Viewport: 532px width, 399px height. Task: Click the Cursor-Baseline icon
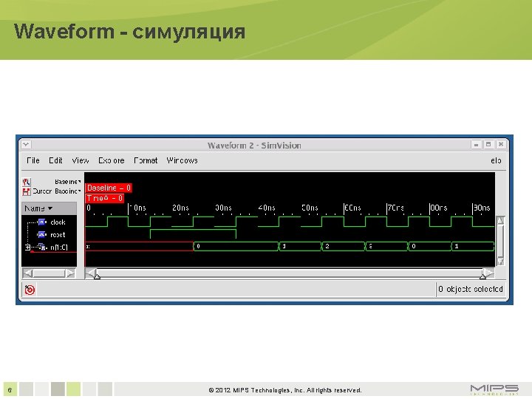[x=26, y=191]
